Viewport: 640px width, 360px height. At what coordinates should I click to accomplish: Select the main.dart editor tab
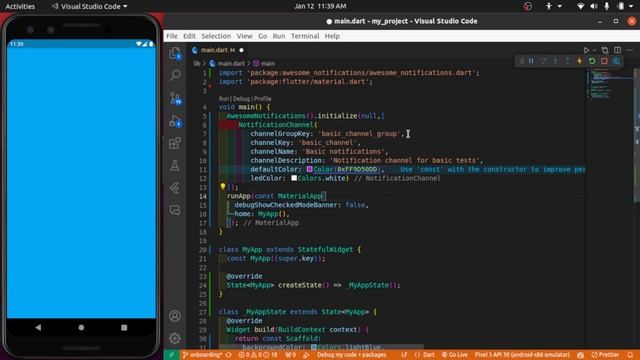click(218, 50)
